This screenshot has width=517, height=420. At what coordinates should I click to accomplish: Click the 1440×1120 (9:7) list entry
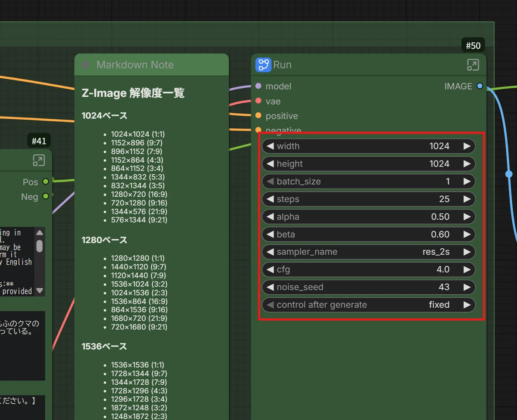click(139, 267)
